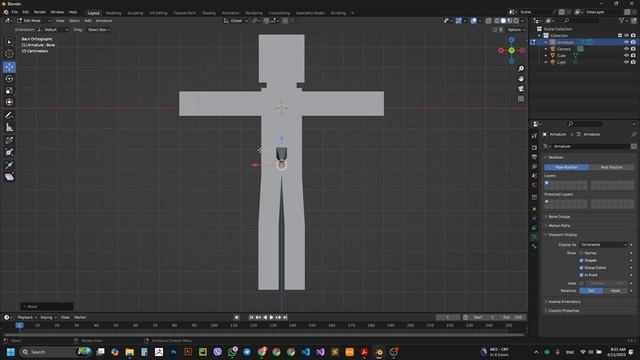Viewport: 640px width, 360px height.
Task: Set Relations to Tail
Action: coord(591,291)
